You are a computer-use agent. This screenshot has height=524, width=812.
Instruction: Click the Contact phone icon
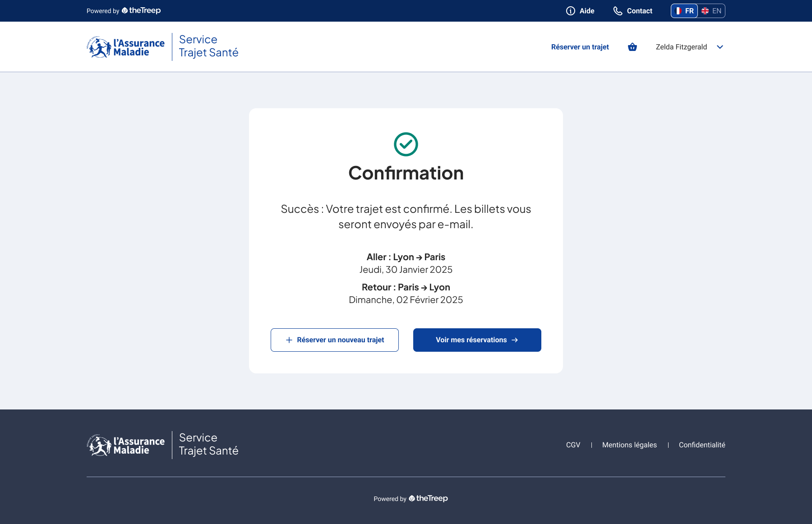coord(618,11)
